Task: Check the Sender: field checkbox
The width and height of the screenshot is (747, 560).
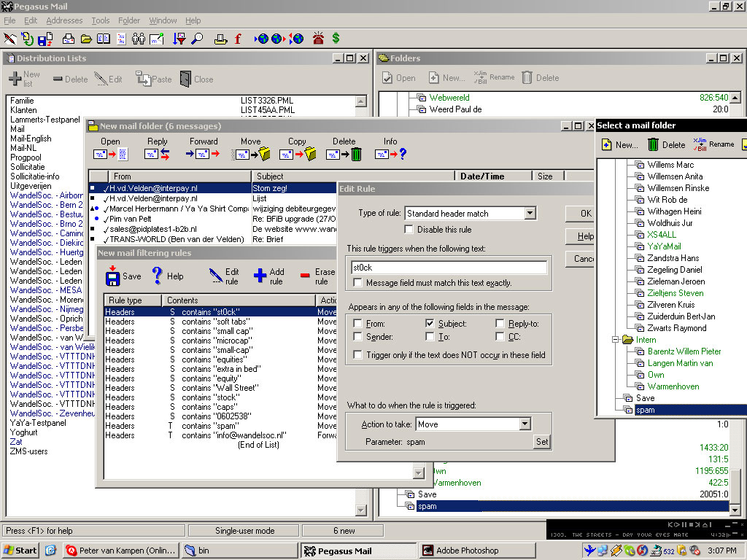Action: (x=357, y=337)
